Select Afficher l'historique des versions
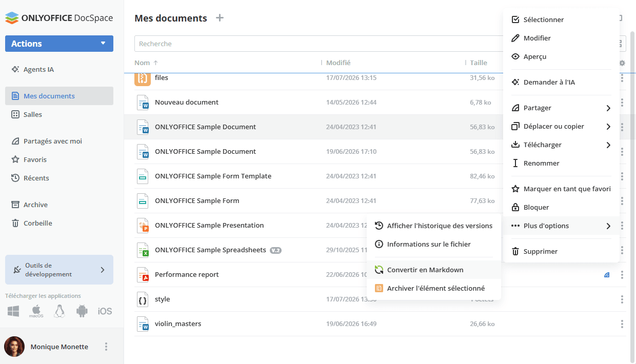 pyautogui.click(x=434, y=226)
